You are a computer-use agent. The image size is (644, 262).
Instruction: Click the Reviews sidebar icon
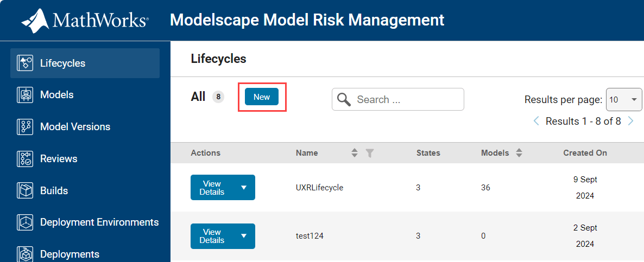[25, 159]
